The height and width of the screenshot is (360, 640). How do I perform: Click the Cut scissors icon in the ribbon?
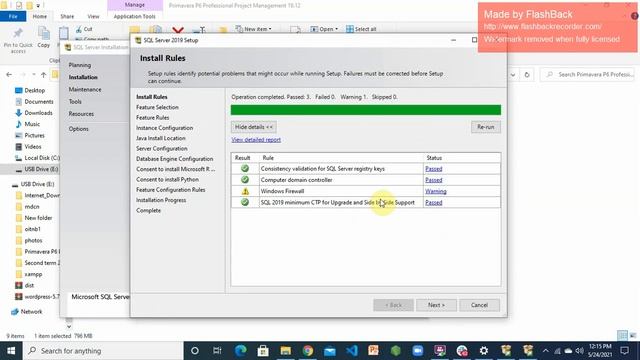pos(79,29)
